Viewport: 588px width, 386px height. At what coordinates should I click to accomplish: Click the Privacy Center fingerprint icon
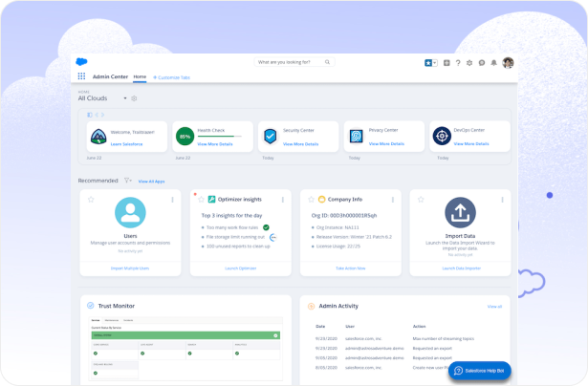356,136
